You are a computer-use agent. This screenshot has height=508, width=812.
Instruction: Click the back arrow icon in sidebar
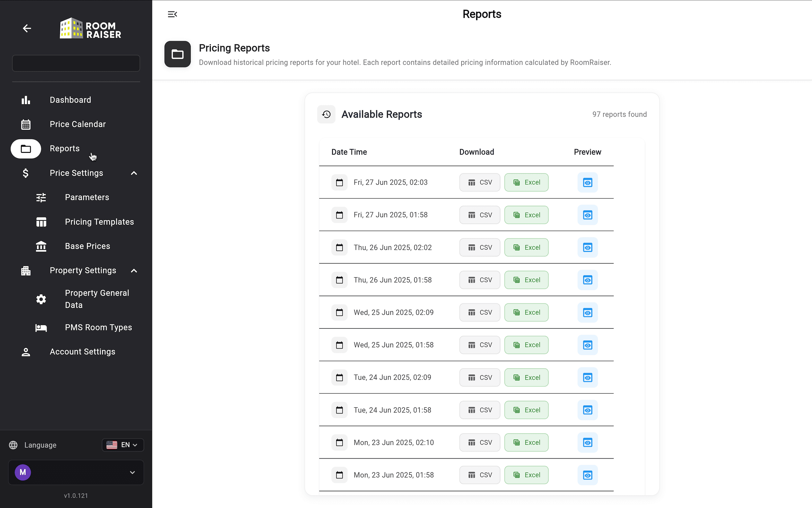tap(27, 29)
